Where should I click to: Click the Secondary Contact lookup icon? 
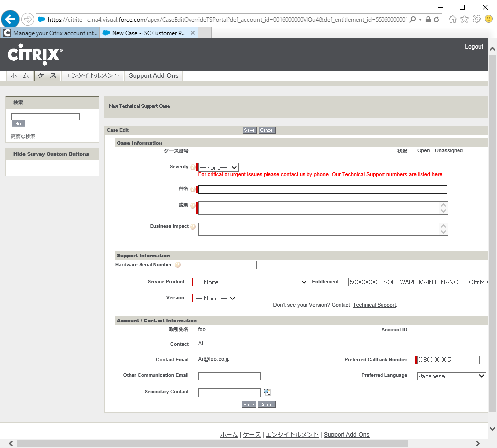point(267,392)
